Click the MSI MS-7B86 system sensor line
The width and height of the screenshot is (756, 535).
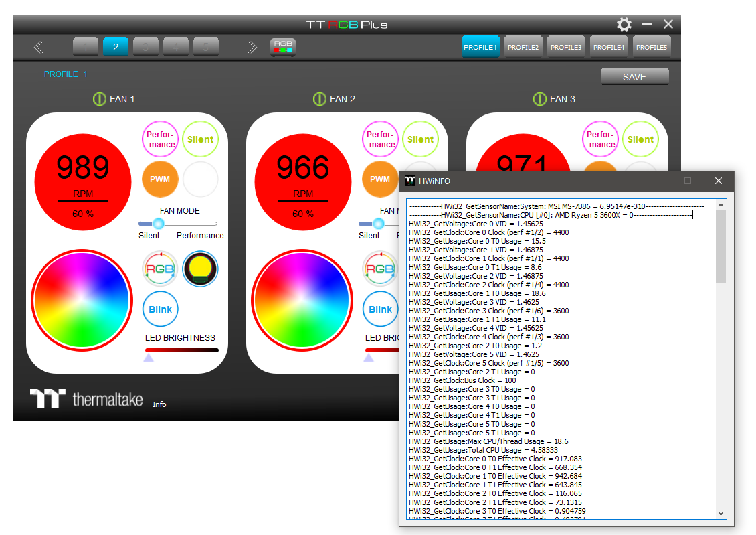(x=557, y=206)
